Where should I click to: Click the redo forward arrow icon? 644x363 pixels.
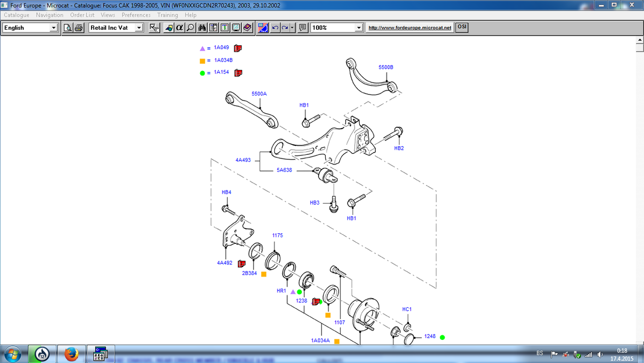point(285,28)
